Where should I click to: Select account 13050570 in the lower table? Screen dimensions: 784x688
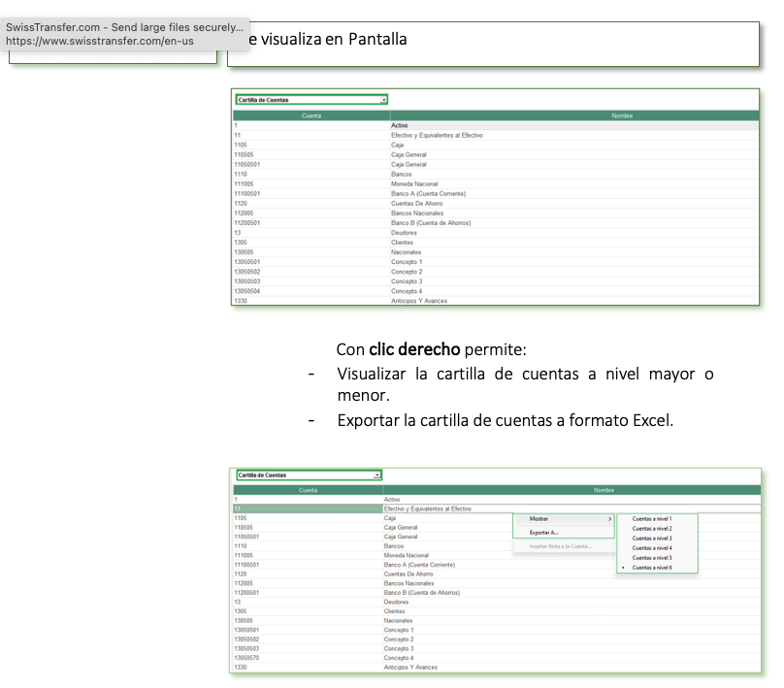point(246,658)
